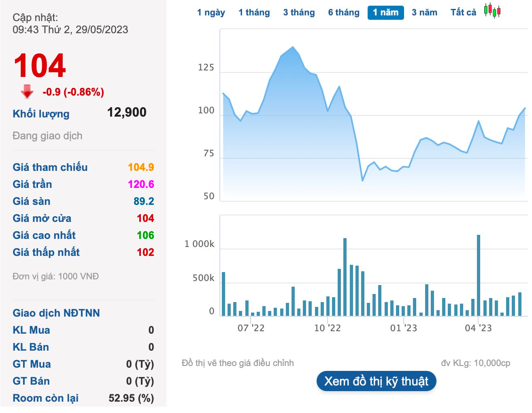
Task: Show the Tất cả chart range
Action: tap(463, 13)
